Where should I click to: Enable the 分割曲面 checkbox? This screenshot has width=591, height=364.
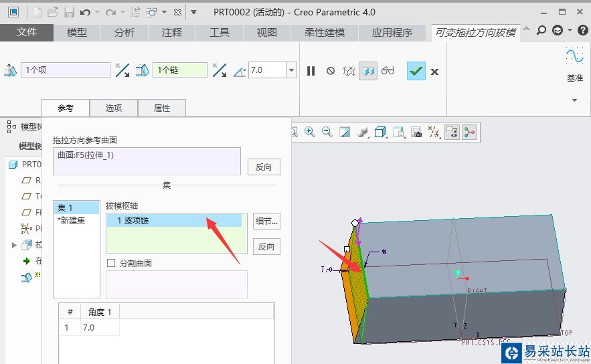click(112, 263)
